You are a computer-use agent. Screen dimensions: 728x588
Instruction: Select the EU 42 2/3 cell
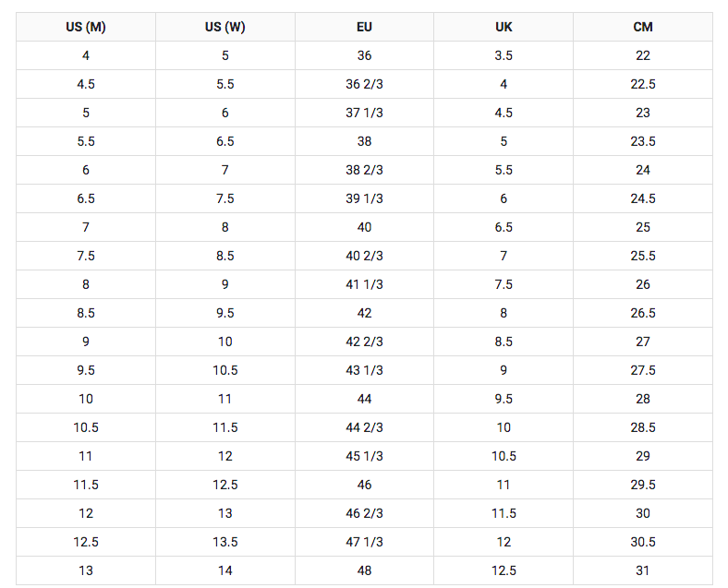point(364,342)
